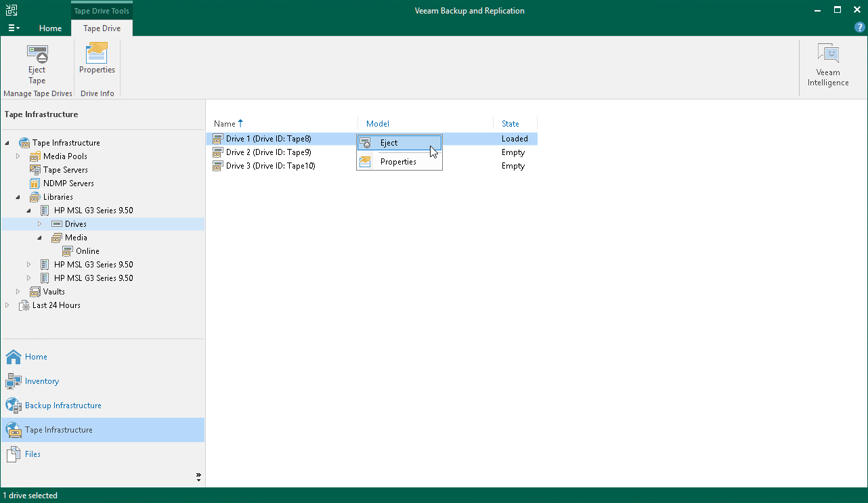
Task: Open the Tape Servers node icon
Action: point(35,170)
